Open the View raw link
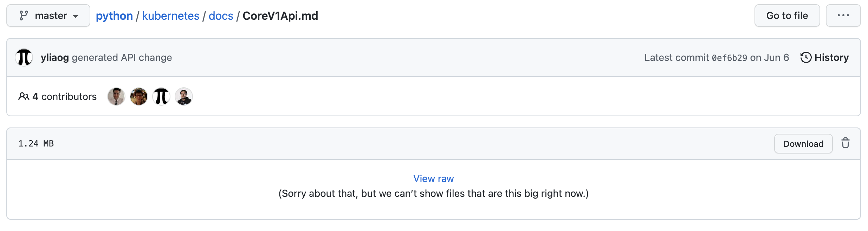The height and width of the screenshot is (231, 868). point(433,179)
